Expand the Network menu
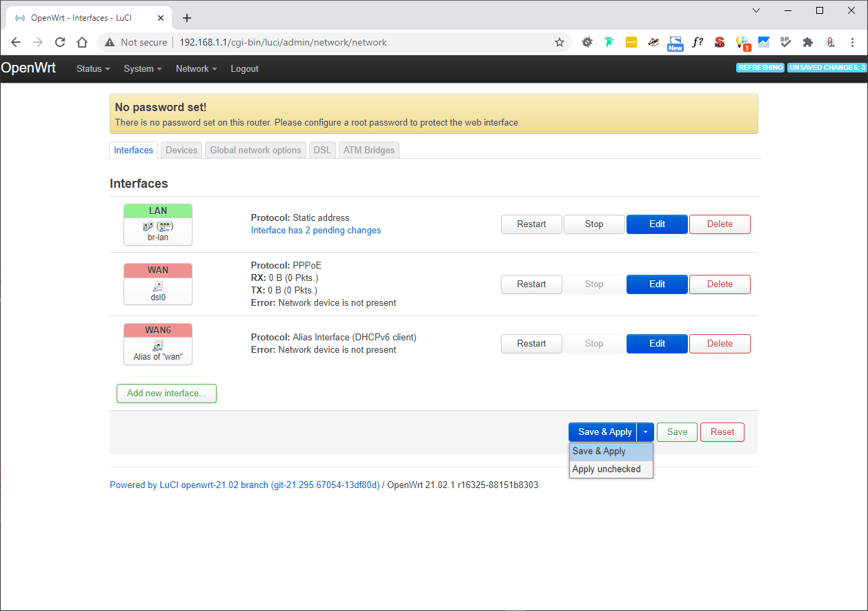 click(x=196, y=69)
